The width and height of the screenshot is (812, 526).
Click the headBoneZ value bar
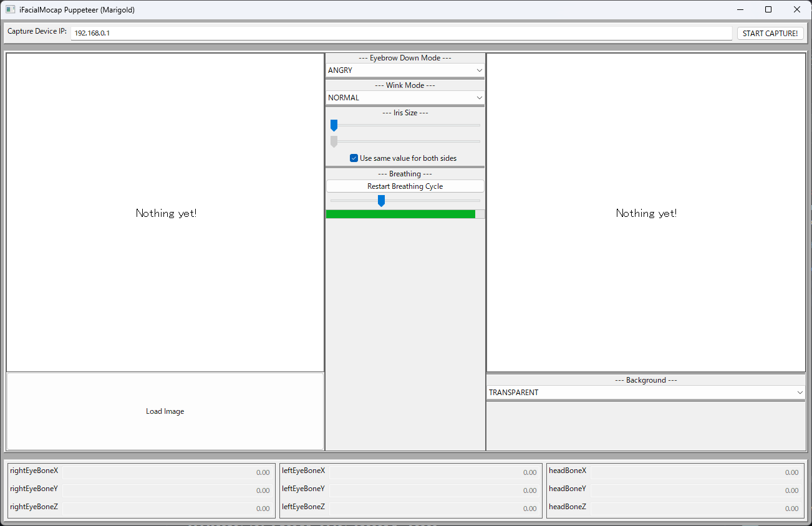click(696, 508)
